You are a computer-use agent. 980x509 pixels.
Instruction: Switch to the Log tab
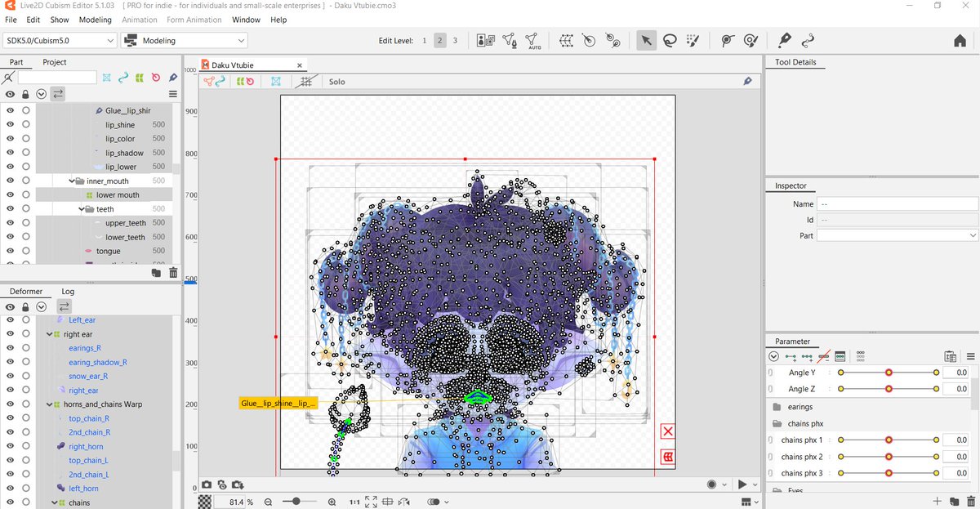(68, 291)
